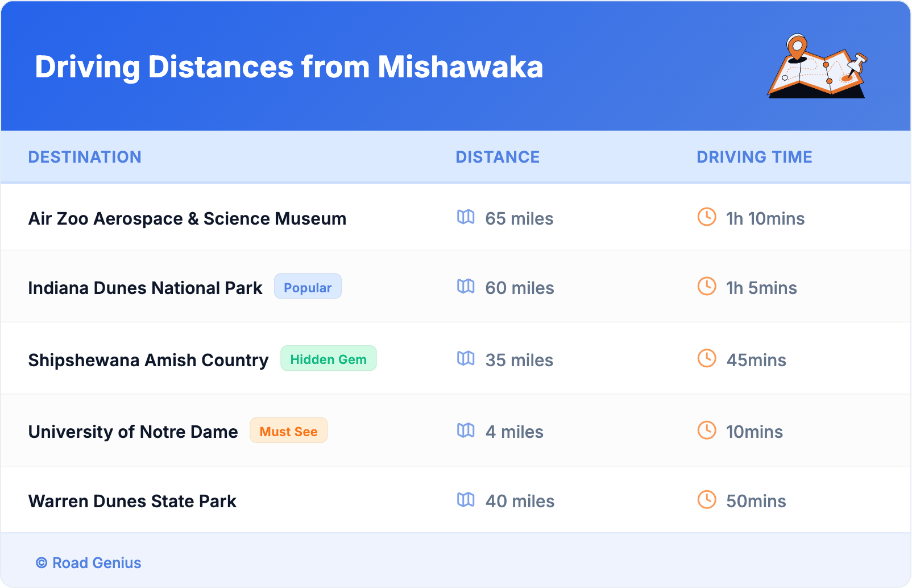Select Warren Dunes State Park destination
The width and height of the screenshot is (912, 588).
click(x=132, y=501)
